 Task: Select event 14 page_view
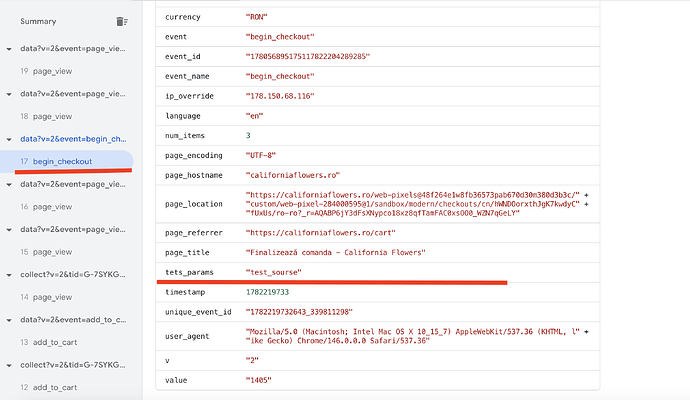tap(46, 297)
